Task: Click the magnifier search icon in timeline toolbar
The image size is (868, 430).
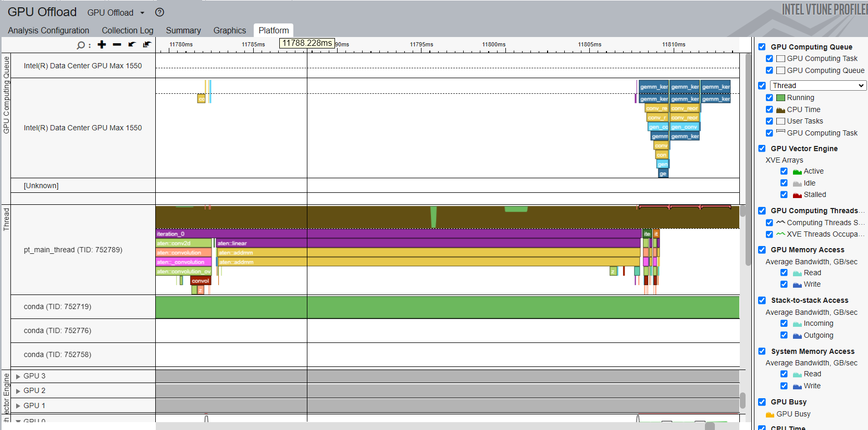Action: (x=81, y=45)
